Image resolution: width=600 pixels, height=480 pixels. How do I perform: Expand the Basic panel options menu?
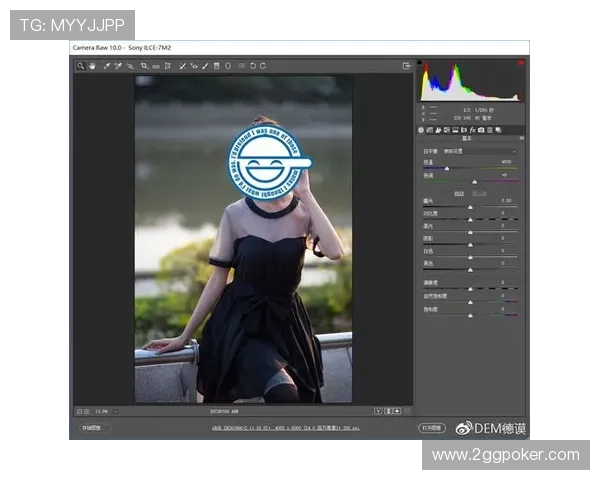(x=522, y=139)
